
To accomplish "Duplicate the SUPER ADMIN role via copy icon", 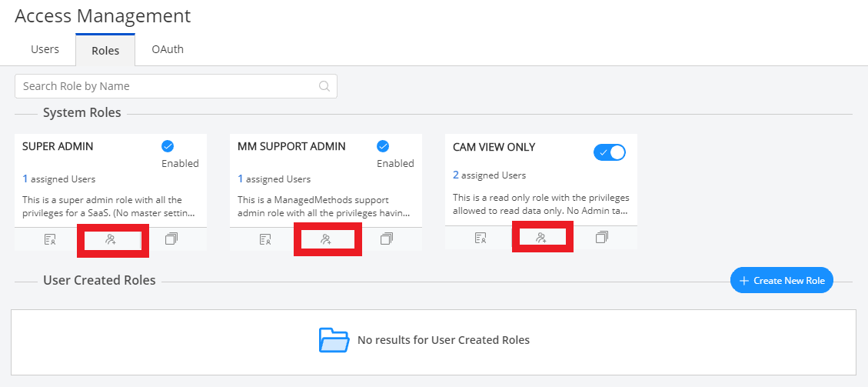I will click(171, 239).
